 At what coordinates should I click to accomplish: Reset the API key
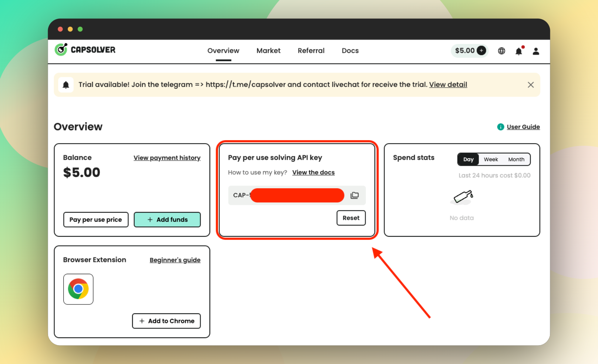351,218
